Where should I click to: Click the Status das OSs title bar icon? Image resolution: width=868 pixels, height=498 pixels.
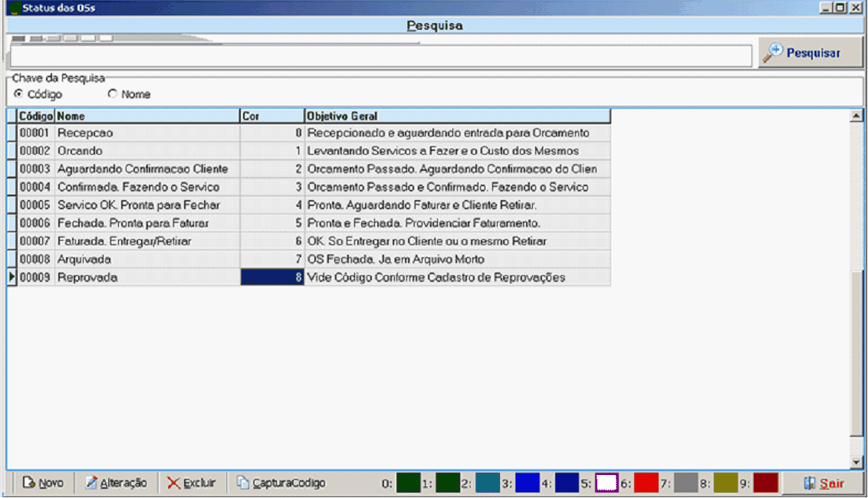(12, 8)
